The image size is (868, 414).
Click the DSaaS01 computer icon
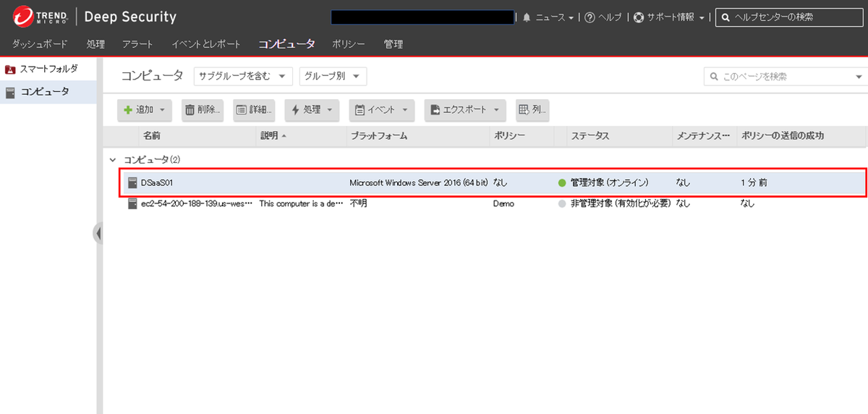click(132, 183)
